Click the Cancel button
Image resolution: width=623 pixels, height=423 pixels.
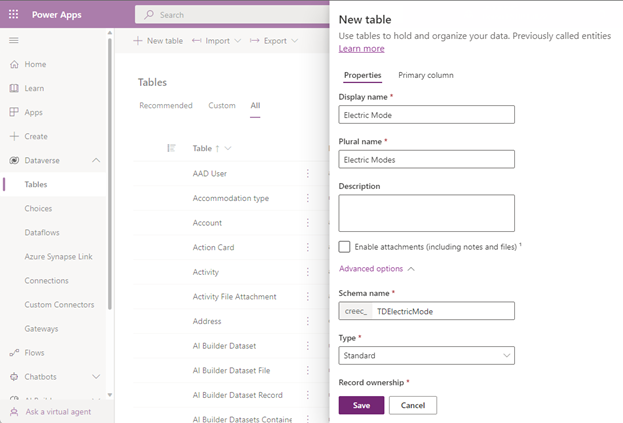(413, 405)
